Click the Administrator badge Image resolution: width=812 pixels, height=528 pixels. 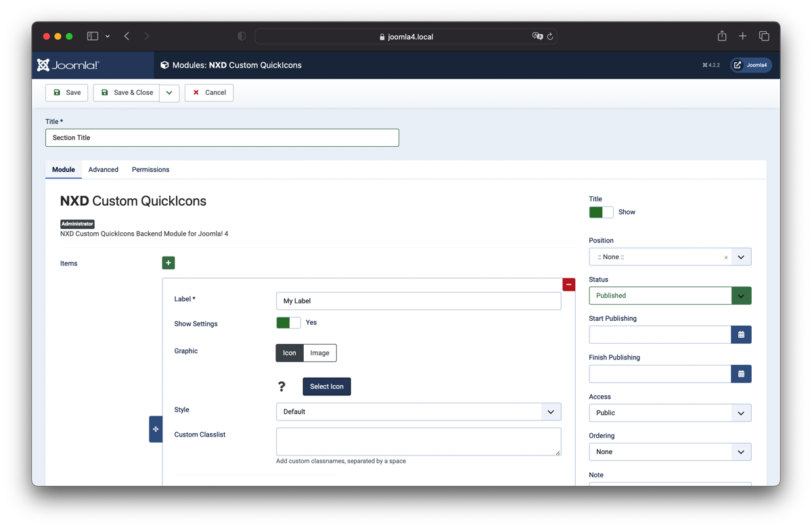(x=77, y=224)
